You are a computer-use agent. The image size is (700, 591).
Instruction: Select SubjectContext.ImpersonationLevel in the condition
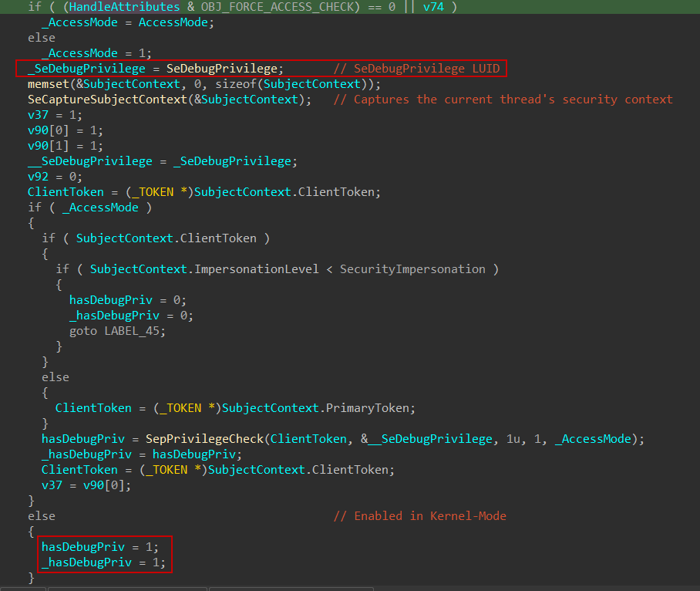[x=204, y=269]
